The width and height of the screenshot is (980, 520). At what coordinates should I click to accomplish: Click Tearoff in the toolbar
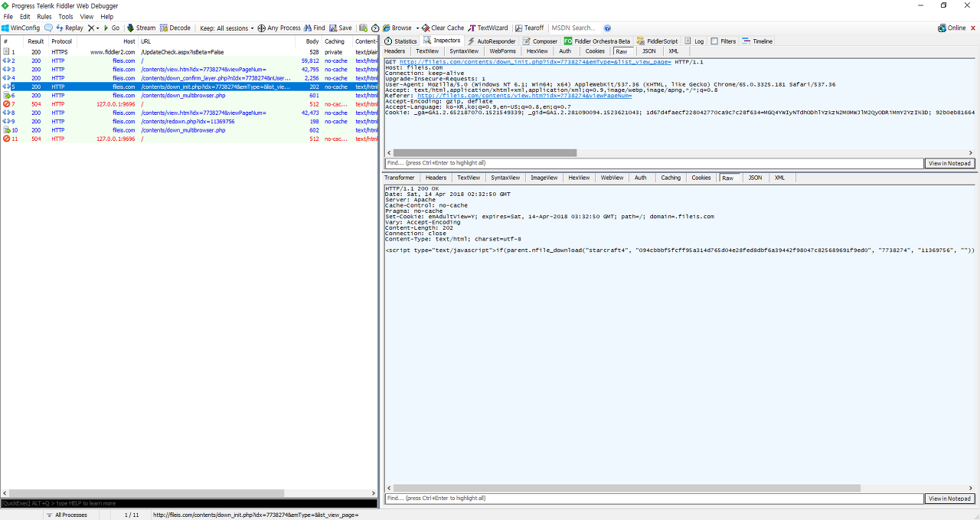[529, 28]
